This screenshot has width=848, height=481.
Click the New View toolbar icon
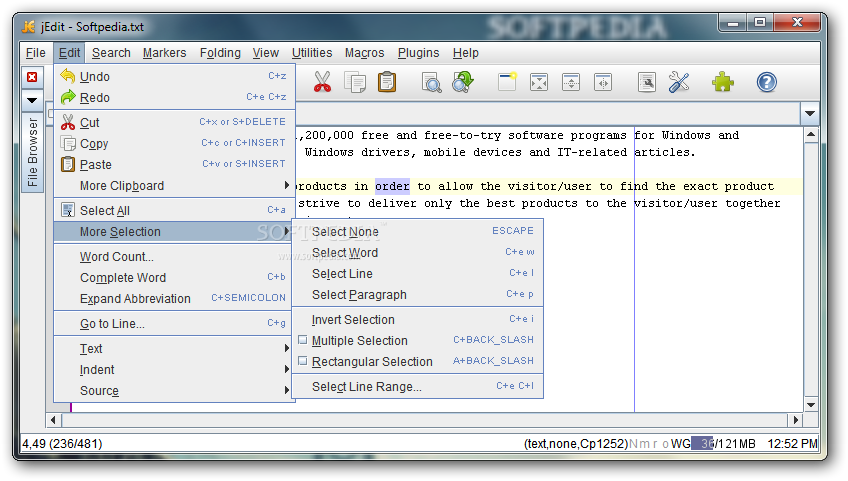[x=507, y=82]
